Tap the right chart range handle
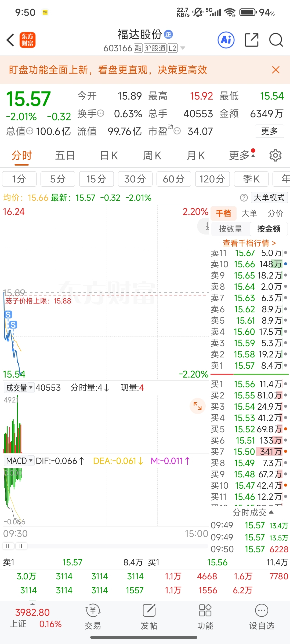 21,546
